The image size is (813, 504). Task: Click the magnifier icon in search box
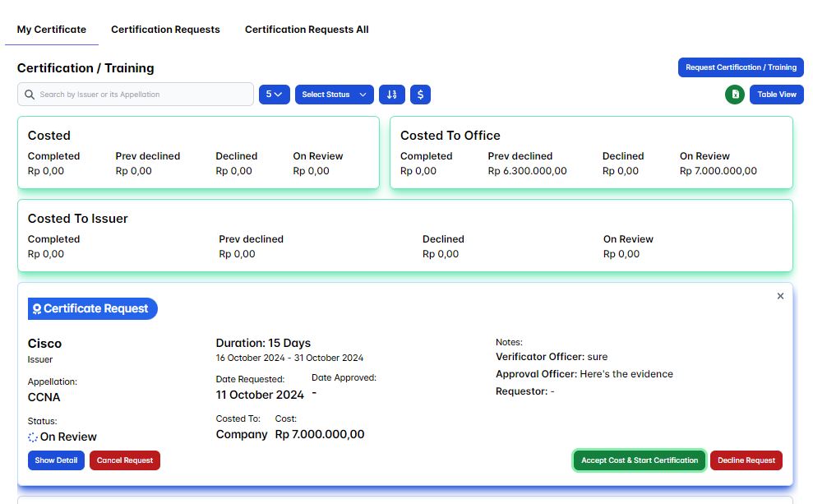tap(30, 95)
